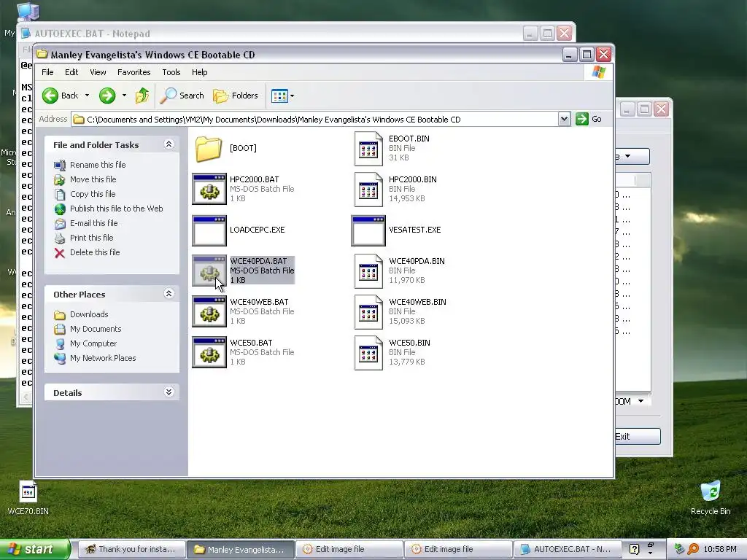Viewport: 747px width, 560px height.
Task: Select the WCE40WEB.BAT batch file icon
Action: pos(209,312)
